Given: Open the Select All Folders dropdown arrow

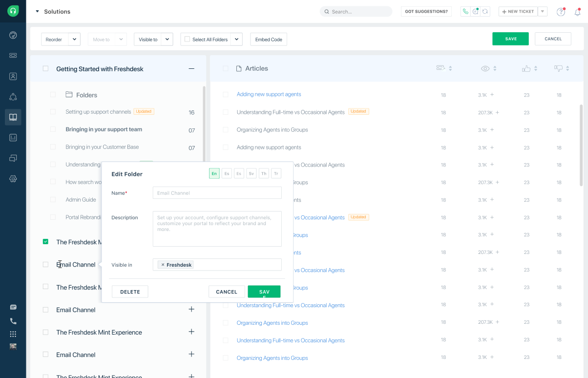Looking at the screenshot, I should click(236, 39).
